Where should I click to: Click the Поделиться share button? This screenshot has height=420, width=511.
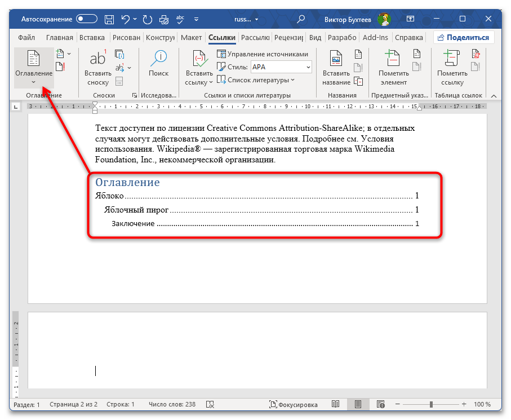click(x=464, y=38)
